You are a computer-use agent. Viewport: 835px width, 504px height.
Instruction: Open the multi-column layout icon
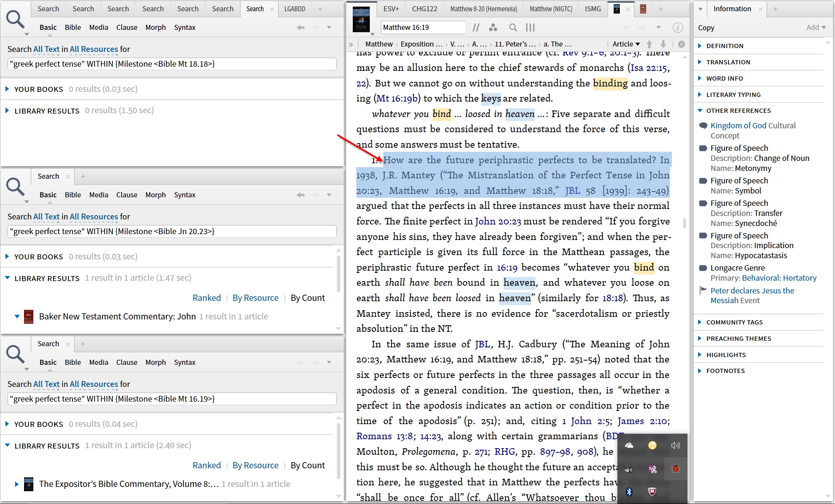point(530,28)
